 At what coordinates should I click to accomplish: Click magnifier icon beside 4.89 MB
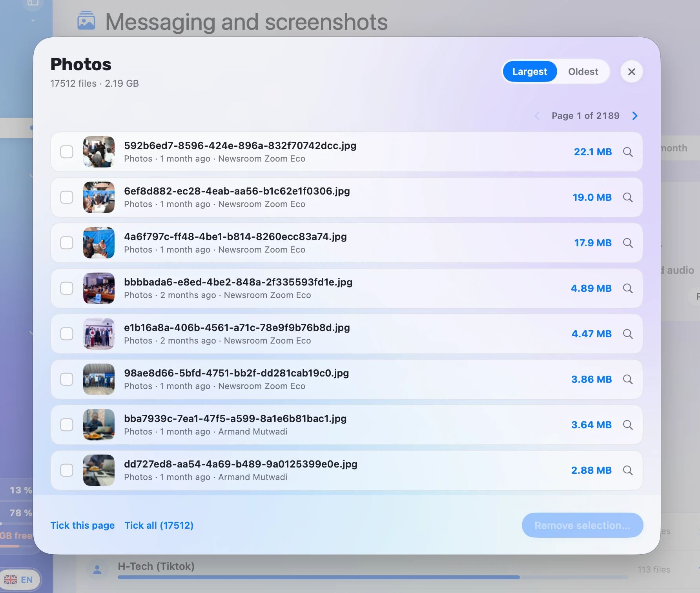coord(628,289)
